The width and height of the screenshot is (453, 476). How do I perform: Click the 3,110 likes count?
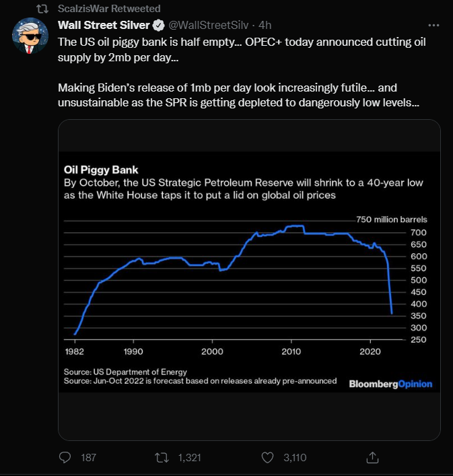tap(295, 457)
